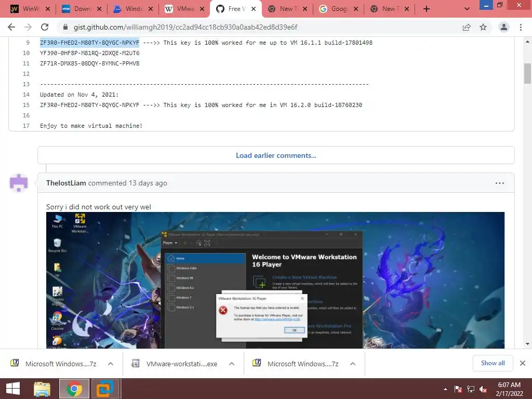Viewport: 532px width, 399px height.
Task: Open Chrome three-dot menu
Action: [x=521, y=27]
